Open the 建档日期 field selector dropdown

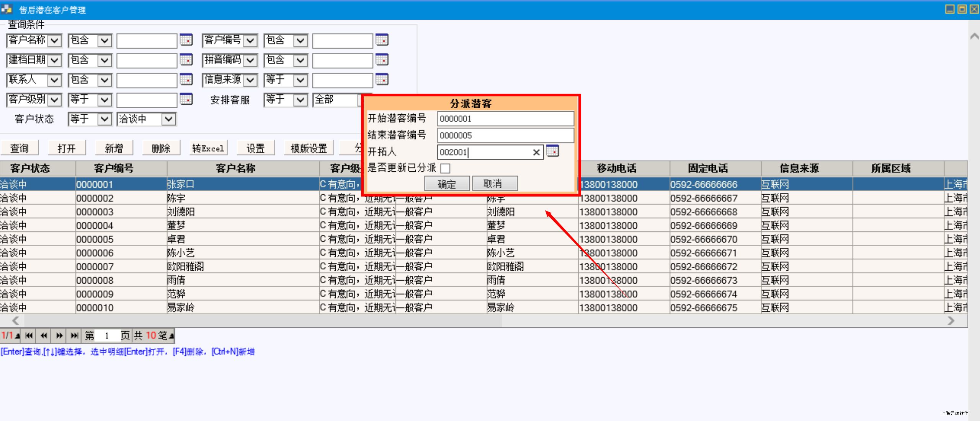tap(55, 60)
